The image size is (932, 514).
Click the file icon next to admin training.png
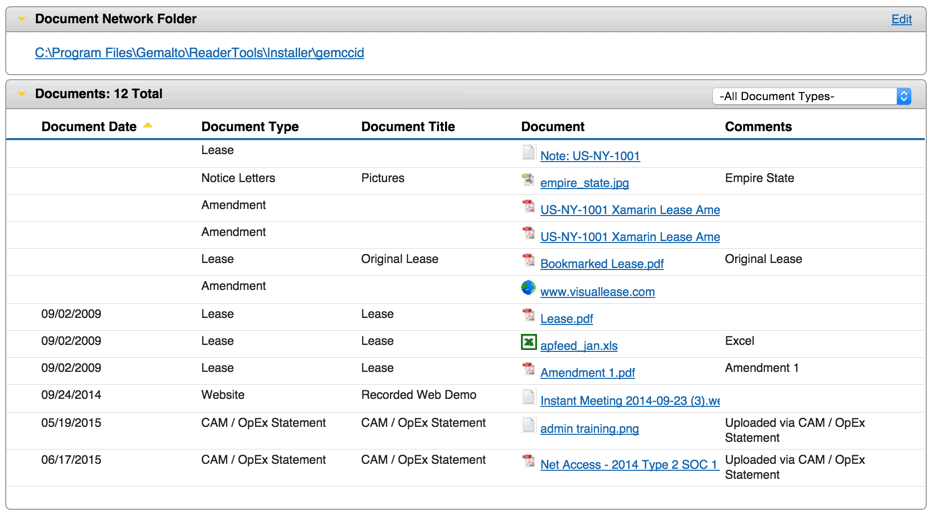(528, 424)
